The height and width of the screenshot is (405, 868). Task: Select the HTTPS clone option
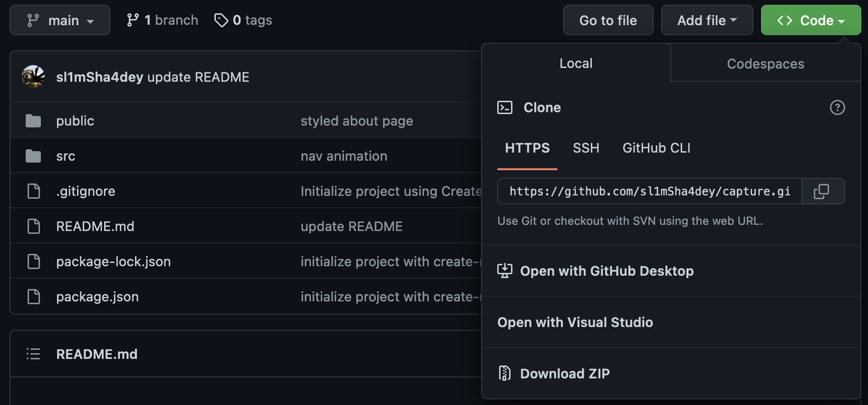tap(527, 148)
